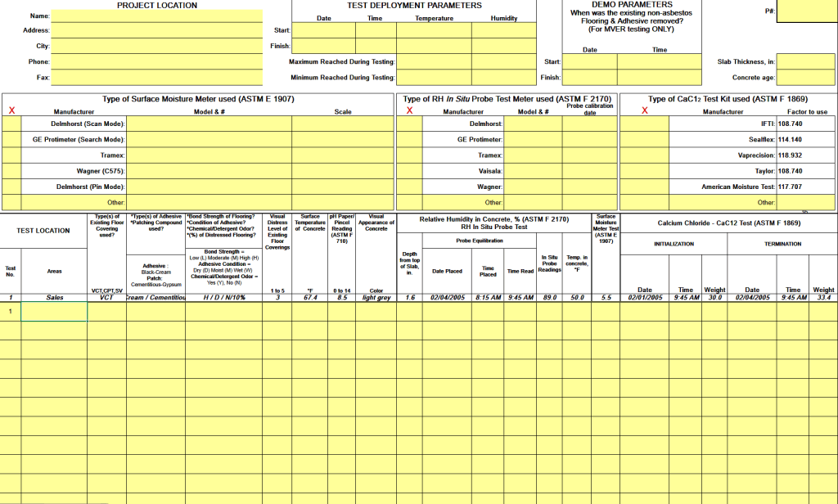
Task: Select the Concrete age field
Action: pyautogui.click(x=805, y=78)
